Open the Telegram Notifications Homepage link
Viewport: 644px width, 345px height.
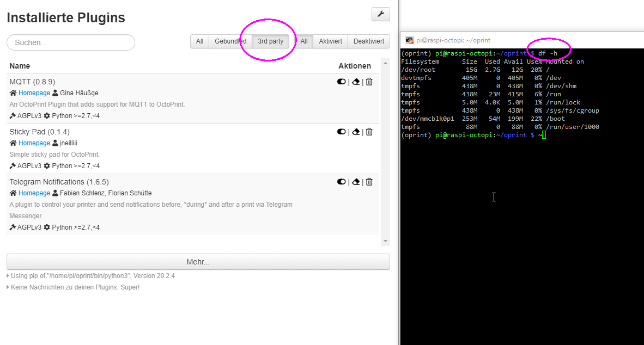tap(34, 193)
